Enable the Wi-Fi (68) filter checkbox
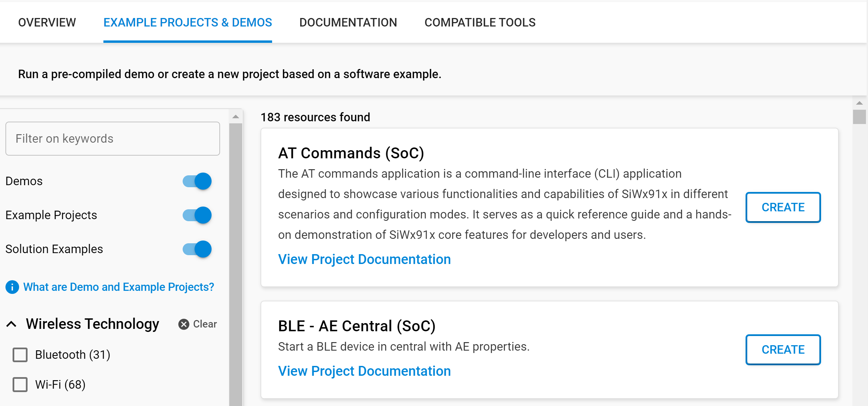 pos(20,385)
